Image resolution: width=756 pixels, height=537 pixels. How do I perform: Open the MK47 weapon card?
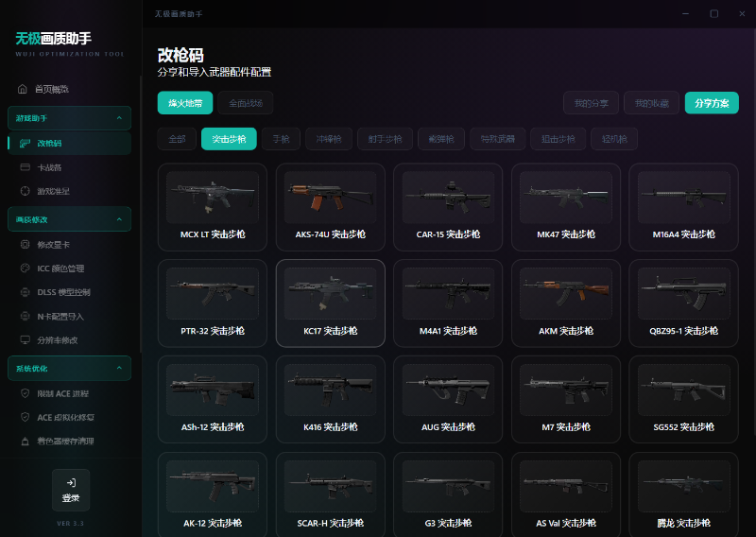tap(566, 207)
